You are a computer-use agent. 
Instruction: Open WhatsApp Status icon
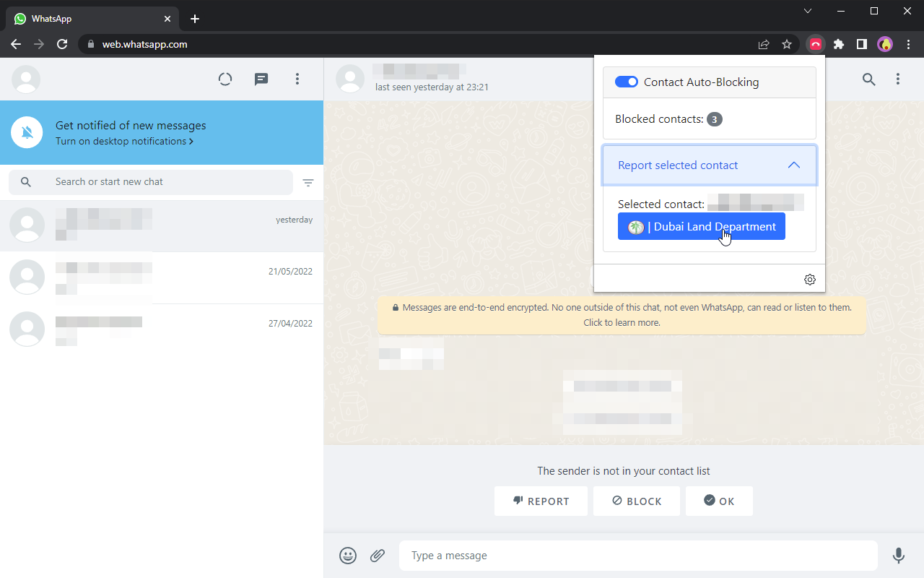[225, 79]
